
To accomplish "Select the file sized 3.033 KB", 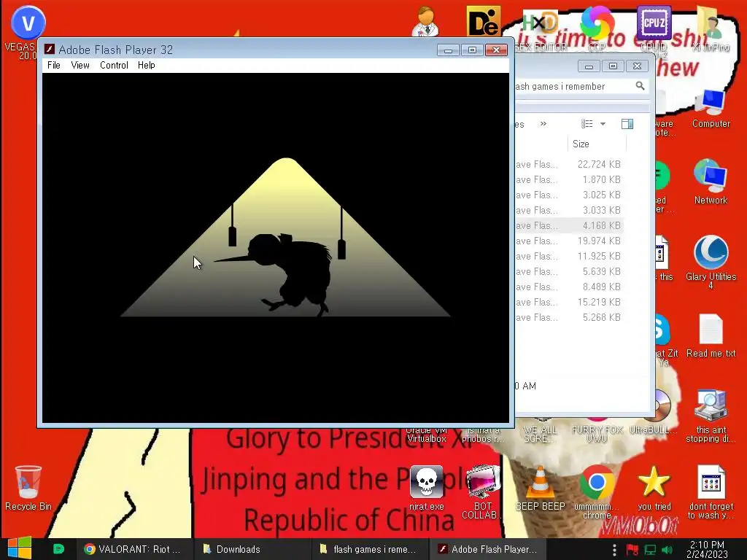I will 569,210.
